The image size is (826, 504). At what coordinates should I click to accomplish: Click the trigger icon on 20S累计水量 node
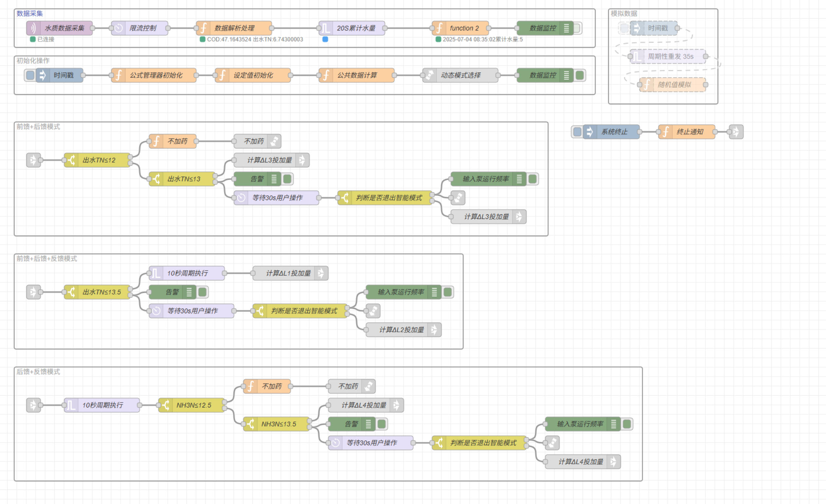pos(326,28)
